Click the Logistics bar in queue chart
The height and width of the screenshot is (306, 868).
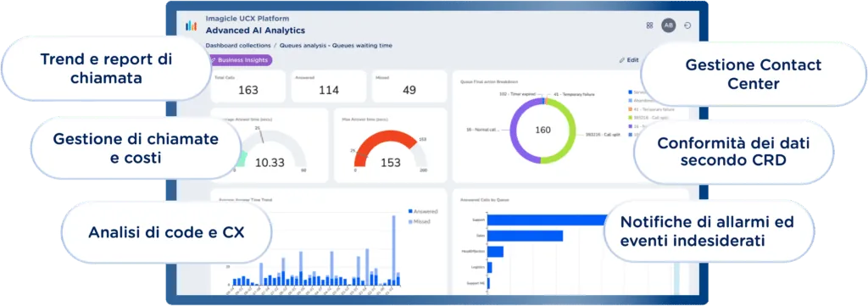tap(489, 268)
